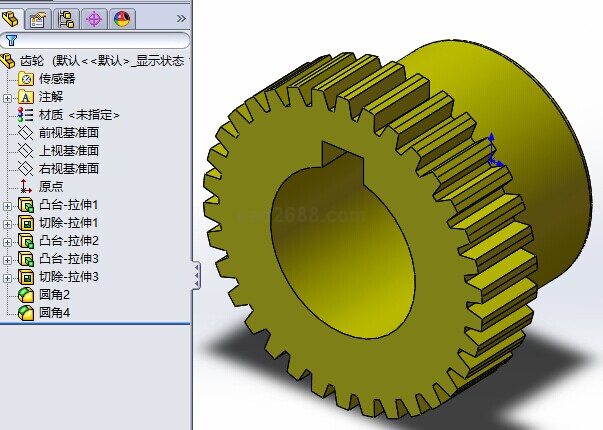
Task: Switch to the PropertyManager tab
Action: 39,18
